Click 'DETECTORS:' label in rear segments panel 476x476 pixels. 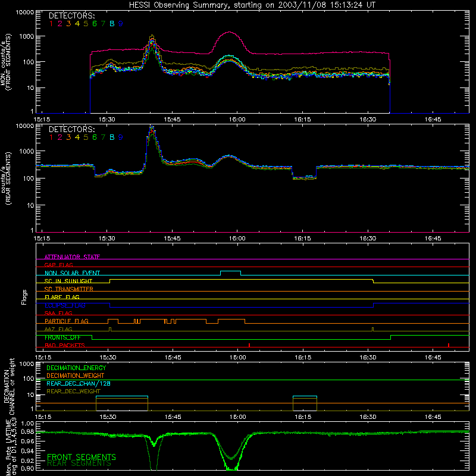tap(71, 130)
